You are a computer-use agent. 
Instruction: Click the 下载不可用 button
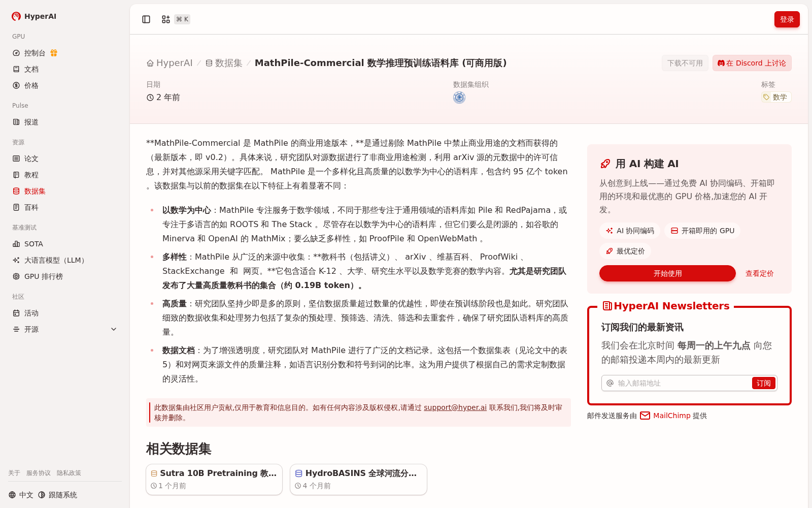tap(685, 63)
